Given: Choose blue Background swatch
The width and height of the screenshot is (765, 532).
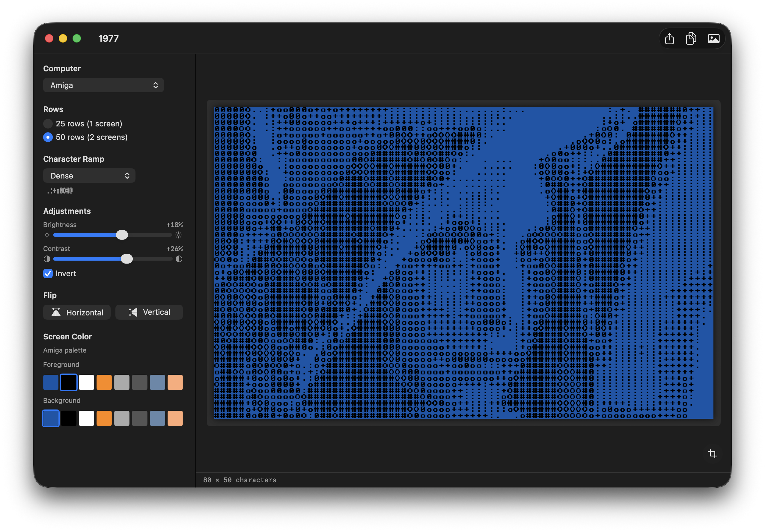Looking at the screenshot, I should click(x=51, y=418).
